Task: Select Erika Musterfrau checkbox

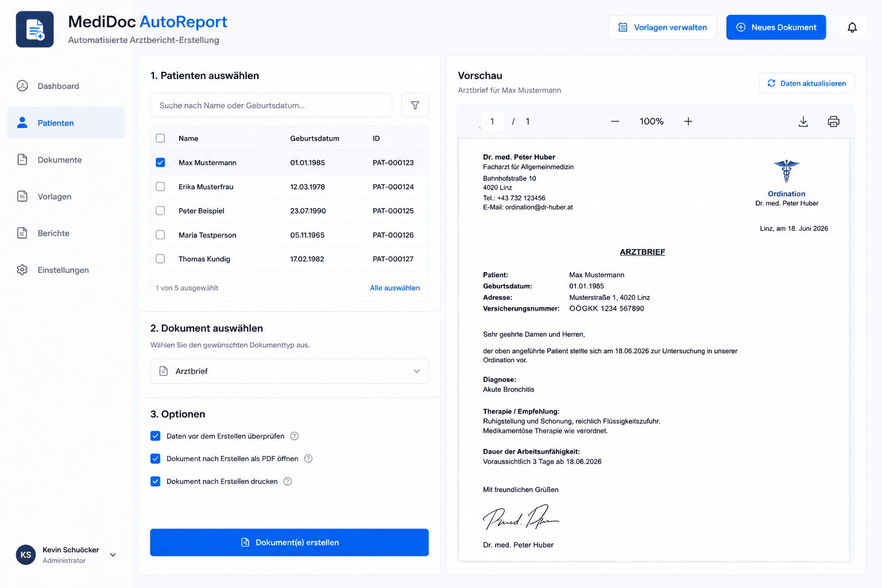Action: (160, 187)
